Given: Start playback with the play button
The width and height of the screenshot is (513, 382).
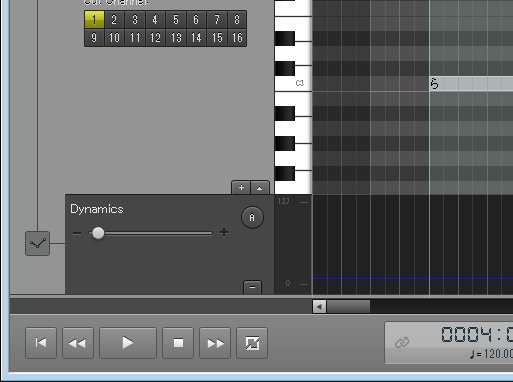Looking at the screenshot, I should pos(128,343).
